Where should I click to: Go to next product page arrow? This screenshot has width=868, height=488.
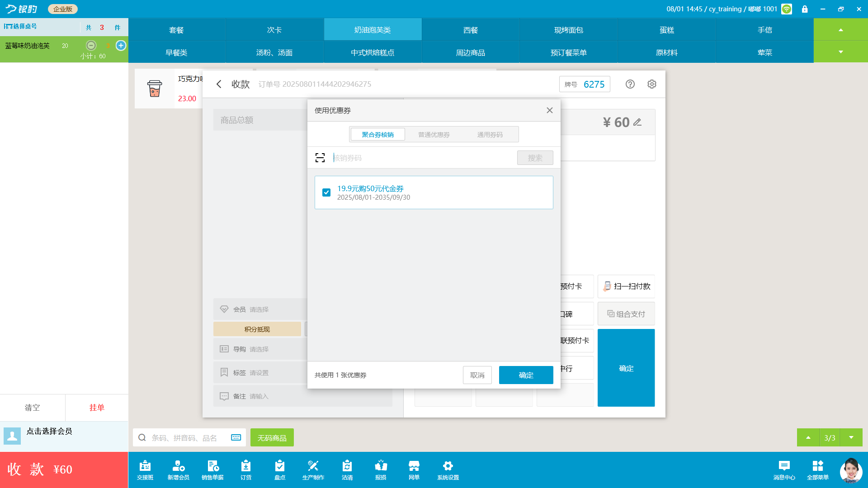pos(851,437)
